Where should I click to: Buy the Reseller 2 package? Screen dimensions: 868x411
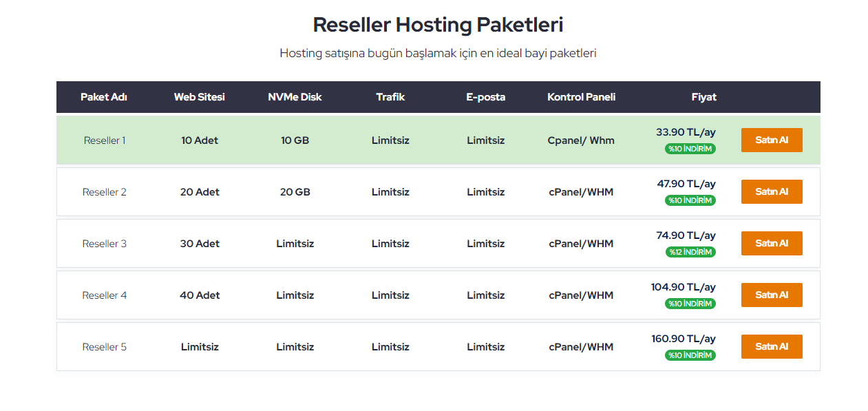pos(772,191)
